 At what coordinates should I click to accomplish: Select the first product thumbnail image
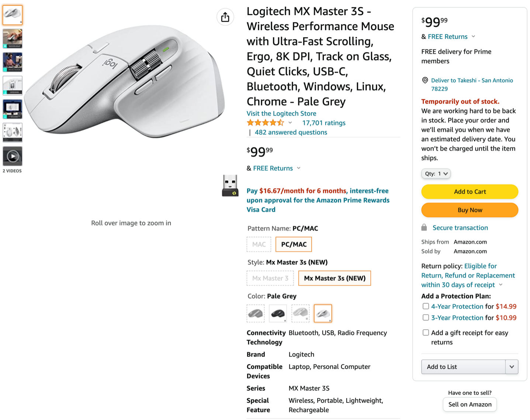(x=13, y=15)
